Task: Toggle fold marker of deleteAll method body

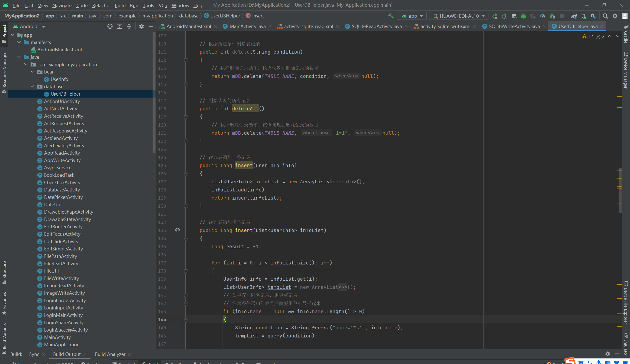Action: tap(186, 117)
